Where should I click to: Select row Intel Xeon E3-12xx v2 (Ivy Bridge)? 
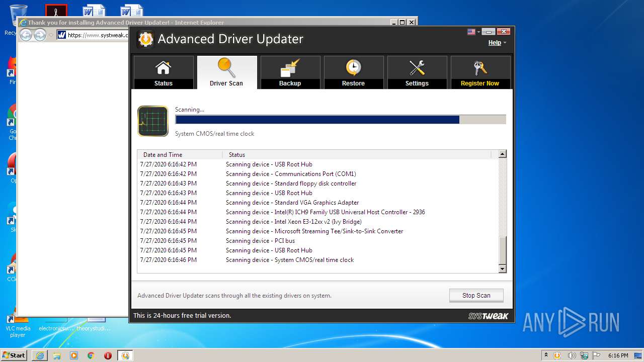click(x=318, y=222)
